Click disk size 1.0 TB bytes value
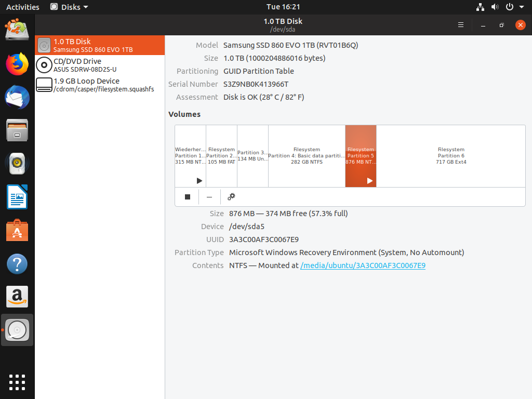This screenshot has width=532, height=399. (x=274, y=58)
